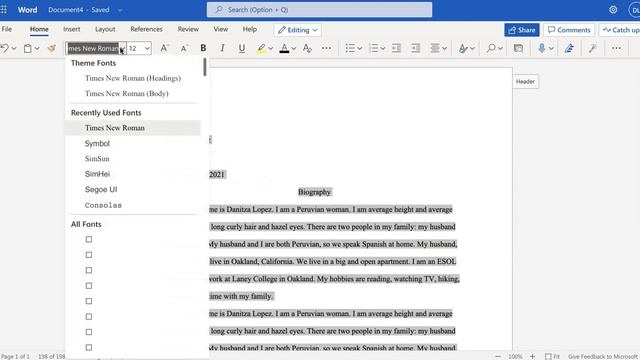
Task: Apply text highlight color
Action: point(261,48)
